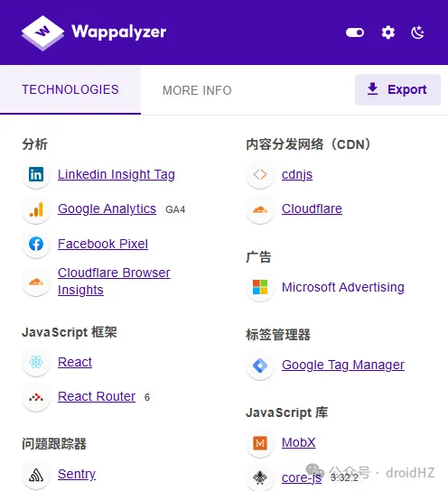Open the core-js link
Screen dimensions: 448x491
click(302, 477)
